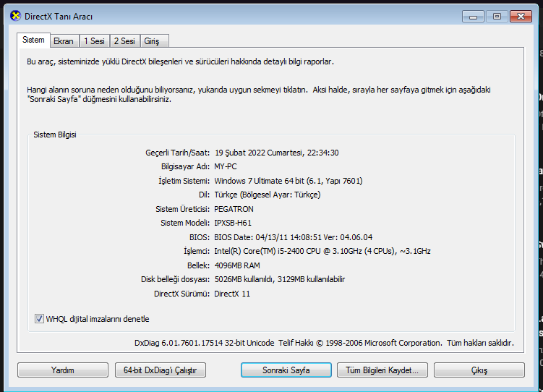The image size is (543, 392).
Task: Open the 2 Sesi tab
Action: [124, 41]
